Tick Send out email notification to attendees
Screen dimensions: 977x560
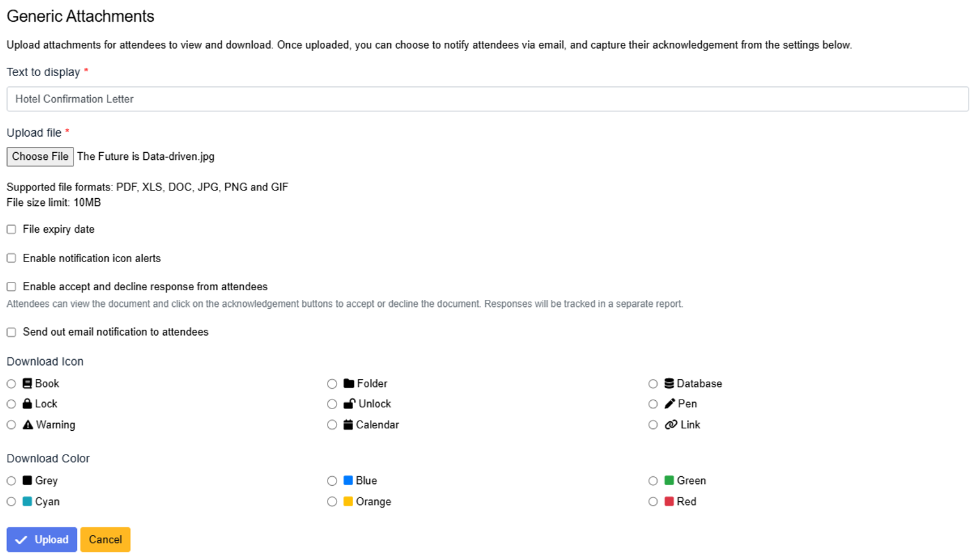click(12, 332)
